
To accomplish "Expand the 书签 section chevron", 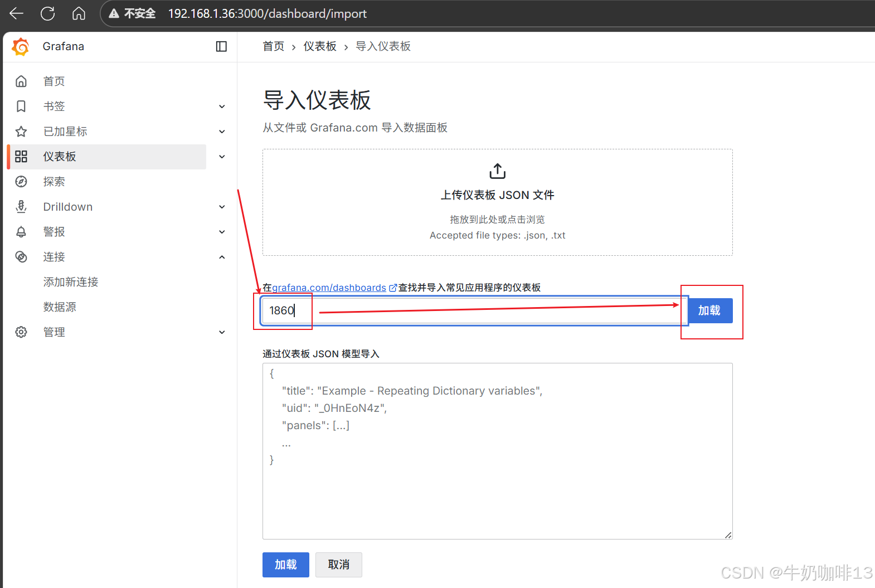I will point(222,106).
